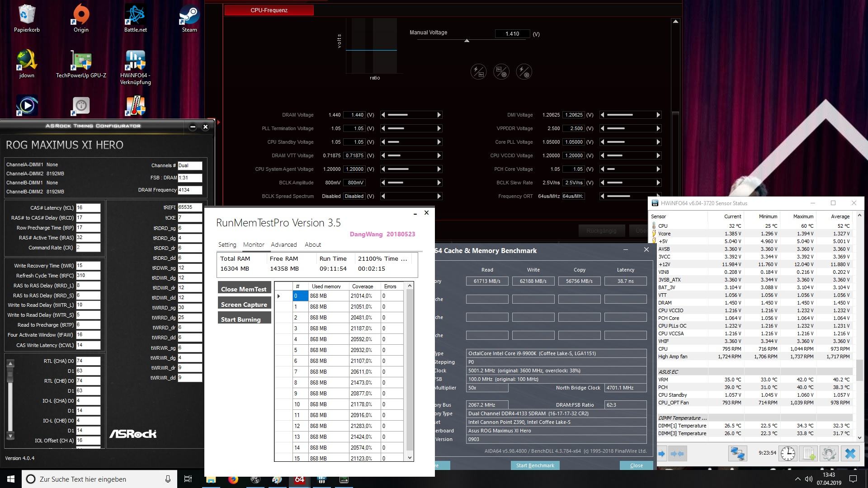The width and height of the screenshot is (868, 488).
Task: Launch Steam from the desktop
Action: (189, 19)
